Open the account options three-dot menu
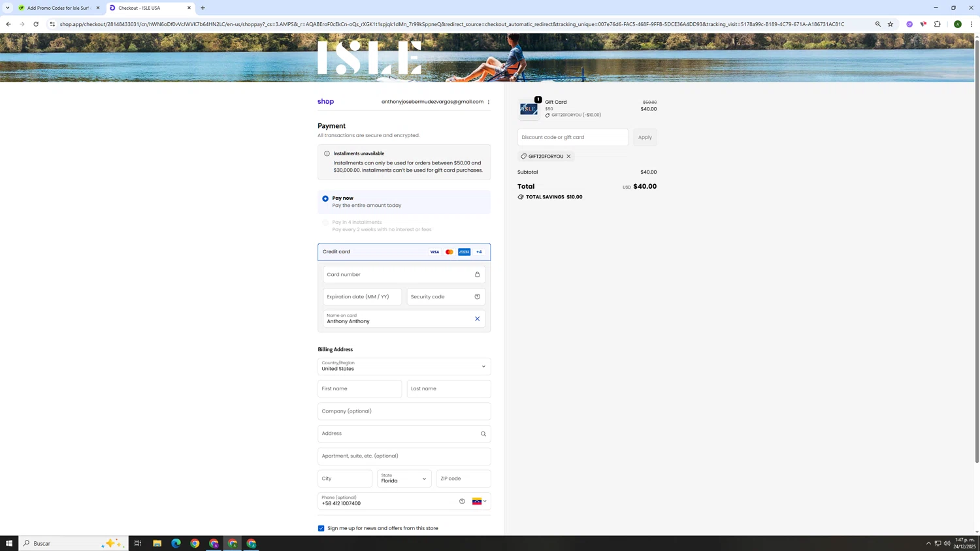Viewport: 980px width, 551px height. tap(489, 102)
